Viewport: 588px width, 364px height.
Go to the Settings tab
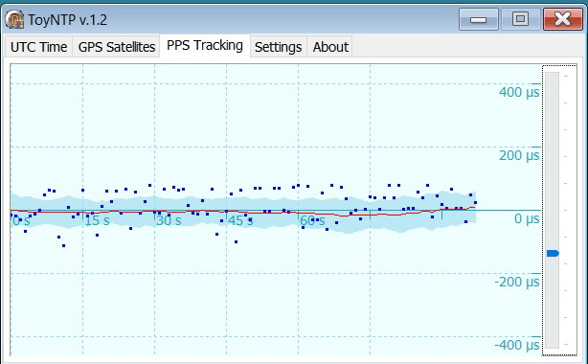coord(279,47)
